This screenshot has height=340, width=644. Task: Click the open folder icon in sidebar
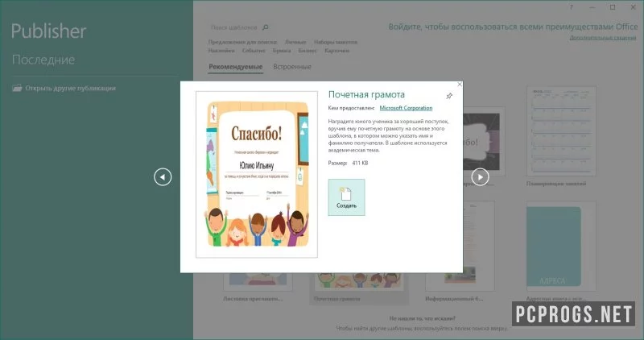tap(17, 88)
